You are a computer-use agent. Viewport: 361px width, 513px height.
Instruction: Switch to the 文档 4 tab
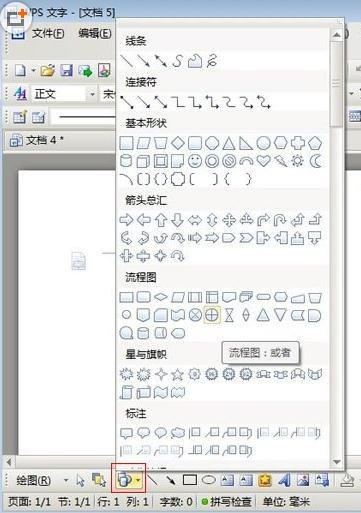[37, 140]
